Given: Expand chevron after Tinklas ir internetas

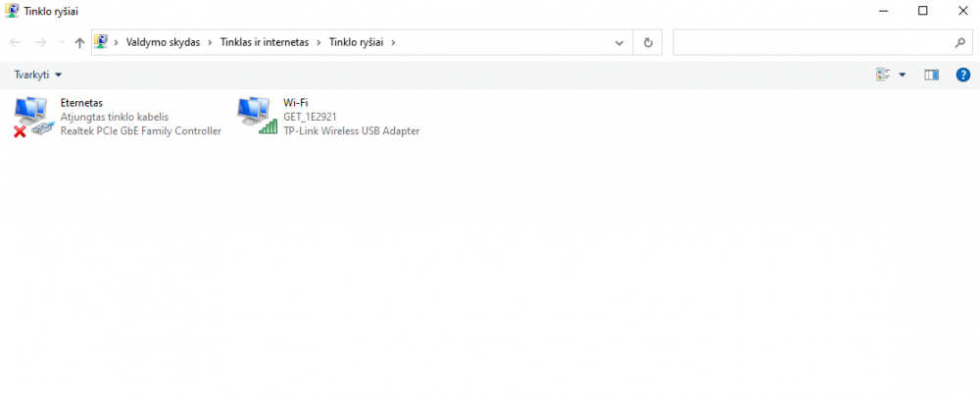Looking at the screenshot, I should [x=318, y=42].
